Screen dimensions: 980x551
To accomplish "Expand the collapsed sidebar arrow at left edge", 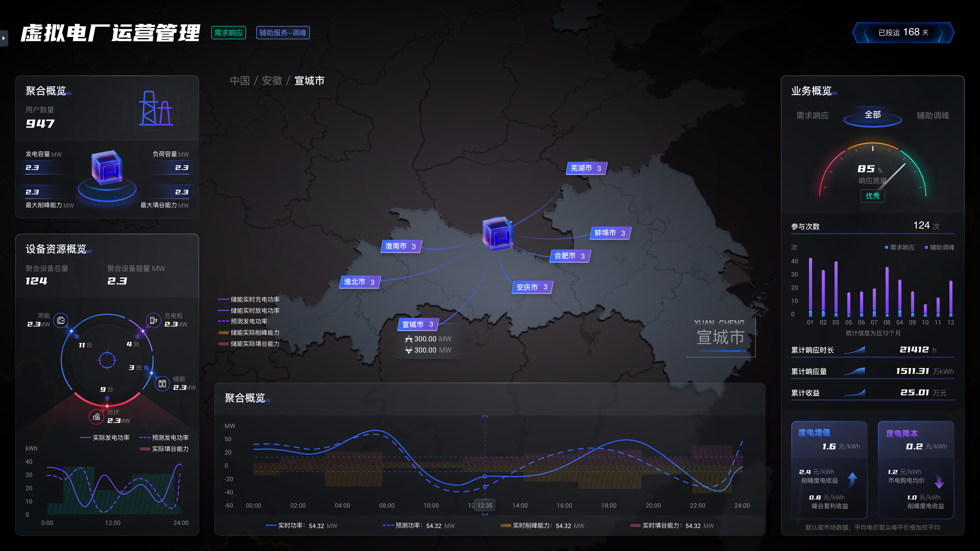I will 4,38.
